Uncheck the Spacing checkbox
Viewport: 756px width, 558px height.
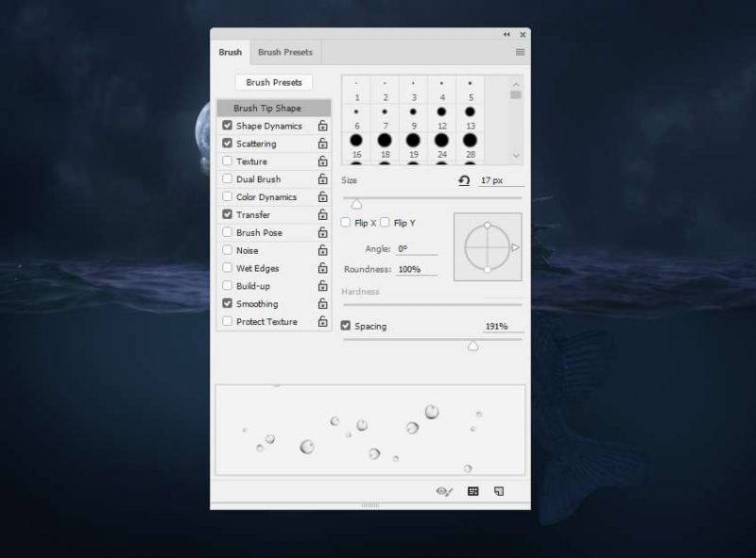[x=346, y=327]
